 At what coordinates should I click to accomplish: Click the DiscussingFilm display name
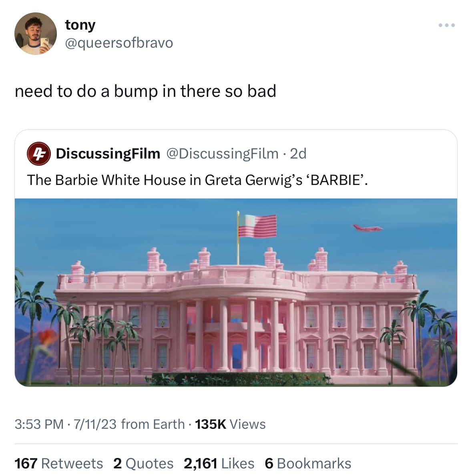(x=108, y=153)
